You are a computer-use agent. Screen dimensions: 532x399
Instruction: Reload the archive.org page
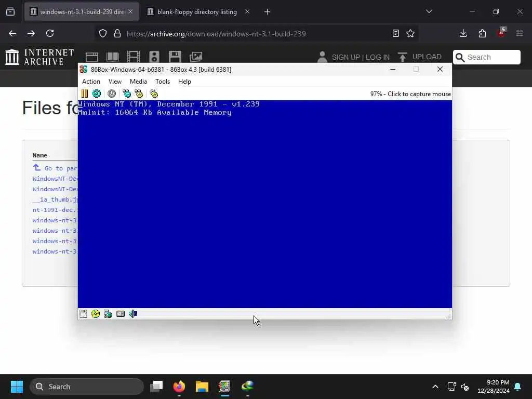tap(50, 33)
